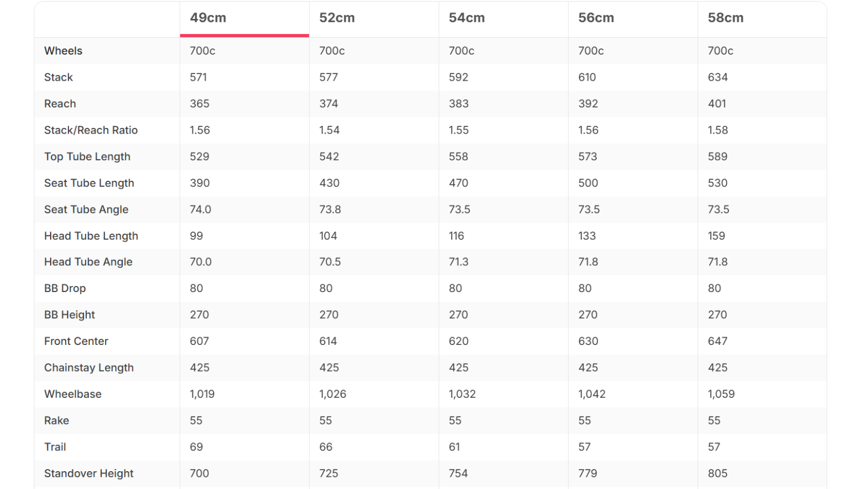Click the Stack row label
Screen dimensions: 868x489
(58, 77)
